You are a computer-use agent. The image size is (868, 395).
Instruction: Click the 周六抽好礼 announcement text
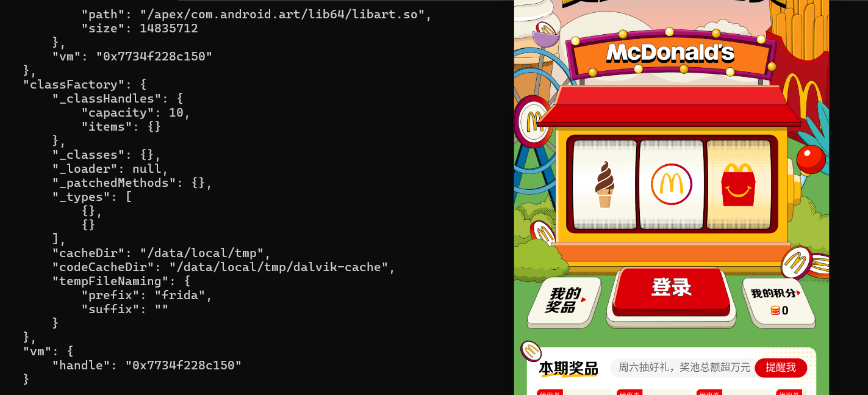coord(684,368)
